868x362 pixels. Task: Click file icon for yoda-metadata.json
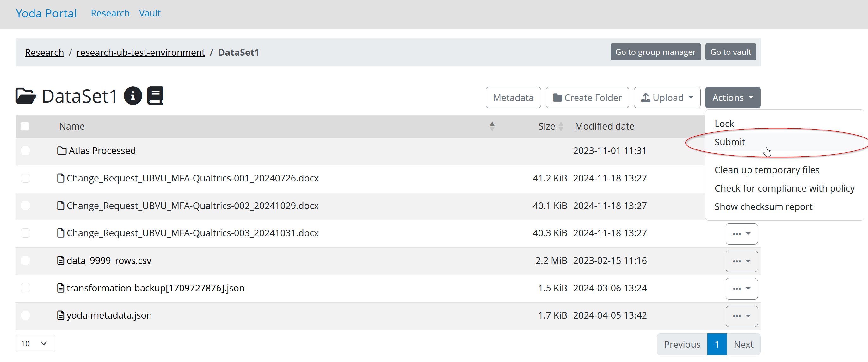click(61, 315)
